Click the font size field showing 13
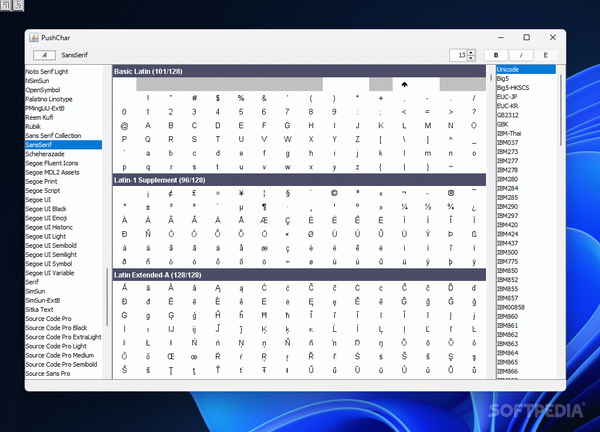 click(458, 55)
